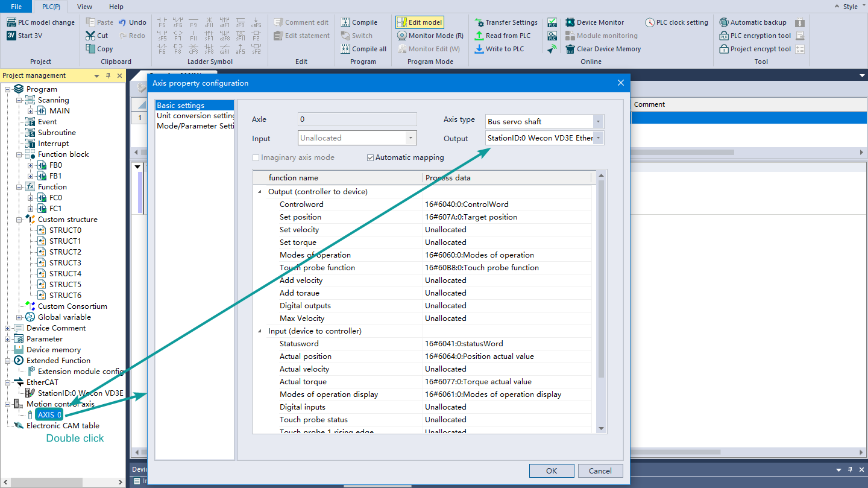This screenshot has width=868, height=488.
Task: Click the Compile toolbar icon
Action: click(345, 22)
